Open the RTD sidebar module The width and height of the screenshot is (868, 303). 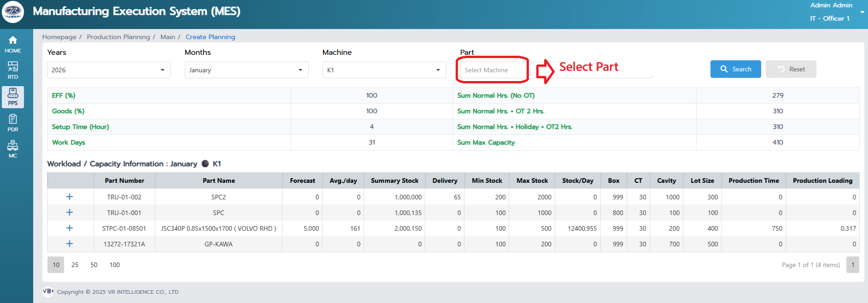coord(13,70)
